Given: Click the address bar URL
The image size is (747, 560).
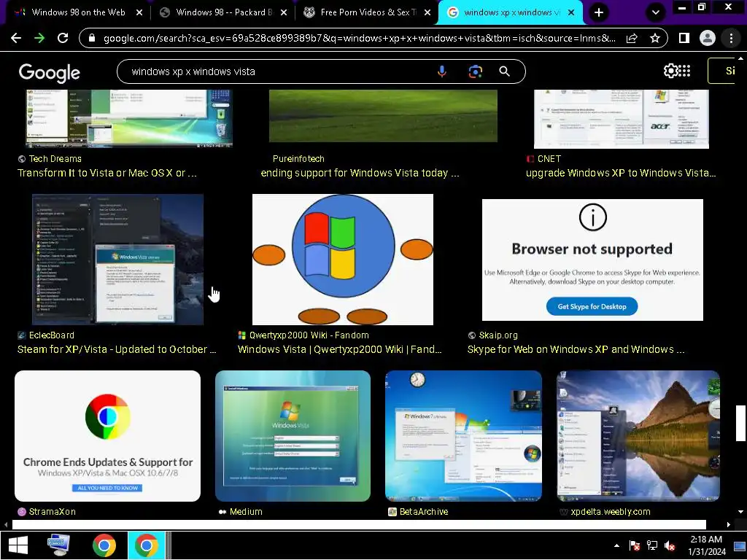Looking at the screenshot, I should [359, 38].
